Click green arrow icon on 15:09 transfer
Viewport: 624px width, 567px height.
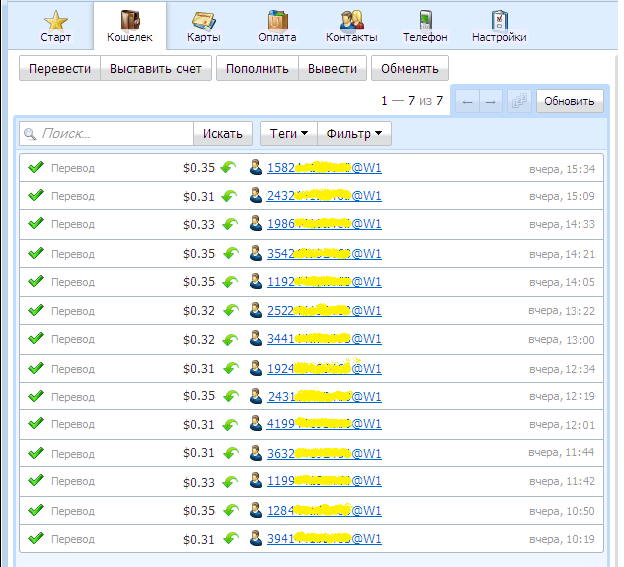click(228, 196)
